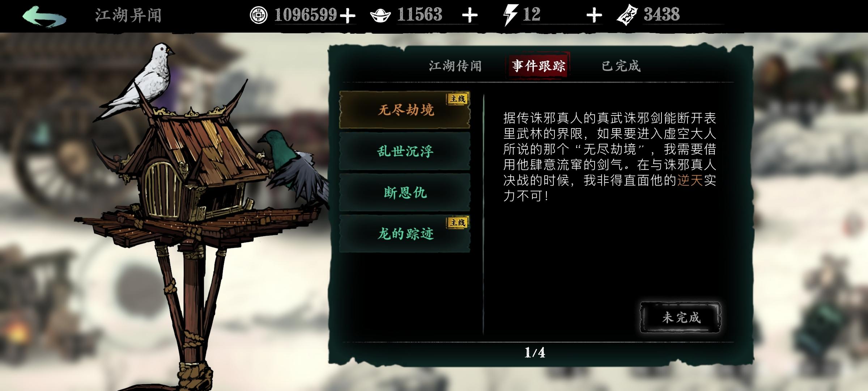Click the 未完成 button
Screen dimensions: 868x391
coord(681,318)
